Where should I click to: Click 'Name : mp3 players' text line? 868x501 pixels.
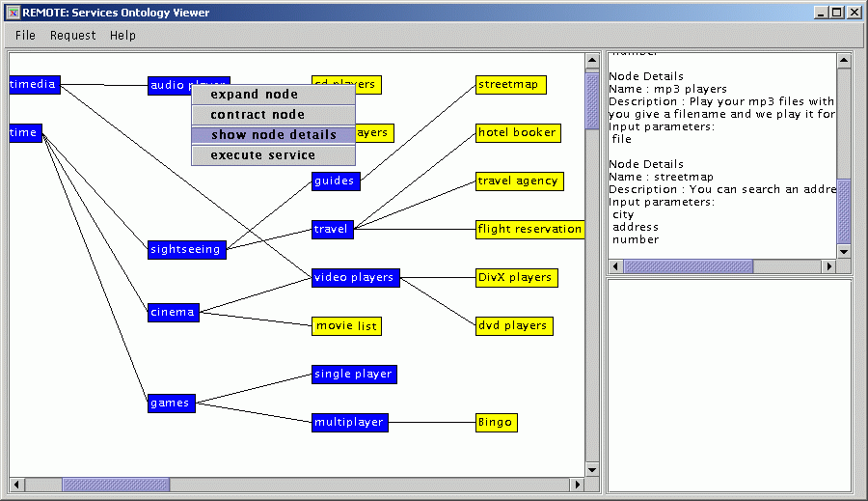tap(667, 89)
